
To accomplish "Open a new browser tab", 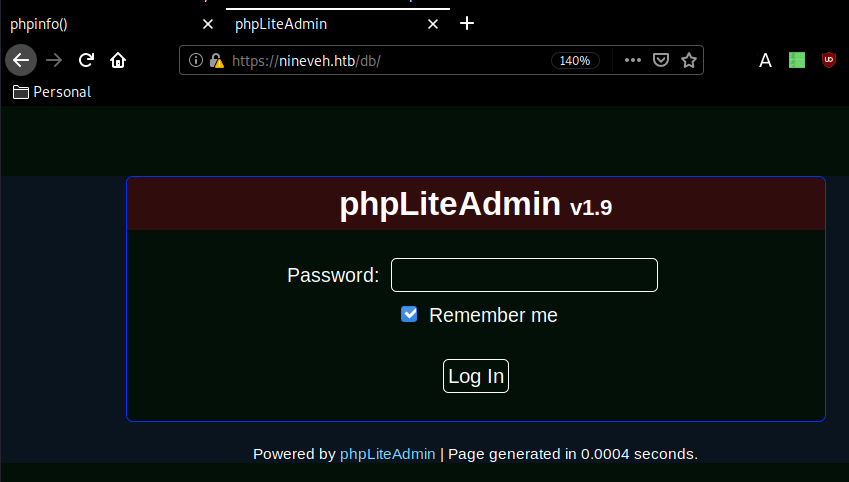I will pyautogui.click(x=466, y=24).
